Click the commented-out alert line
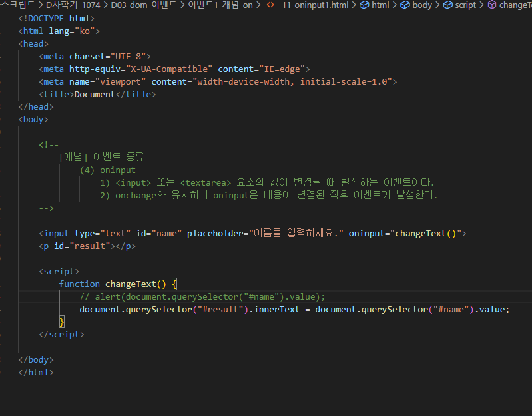Image resolution: width=532 pixels, height=416 pixels. 202,297
